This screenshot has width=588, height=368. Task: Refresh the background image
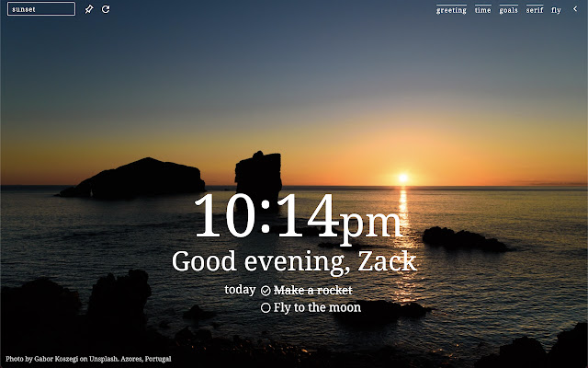click(106, 9)
